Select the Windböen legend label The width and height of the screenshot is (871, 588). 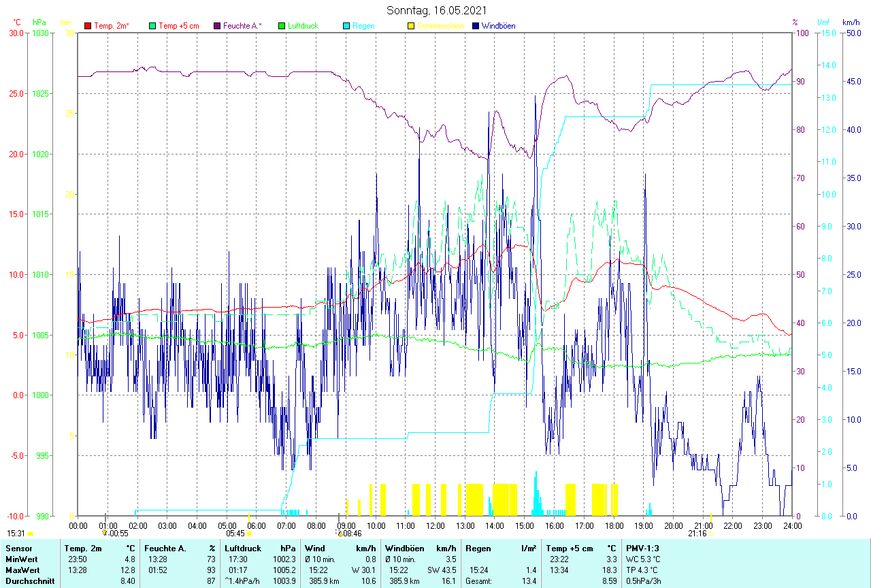pyautogui.click(x=499, y=26)
